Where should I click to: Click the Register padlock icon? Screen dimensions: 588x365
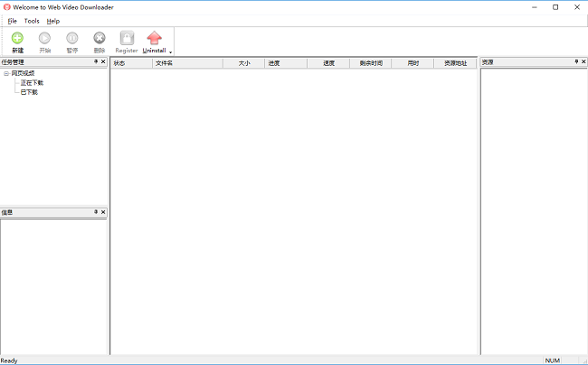[127, 38]
